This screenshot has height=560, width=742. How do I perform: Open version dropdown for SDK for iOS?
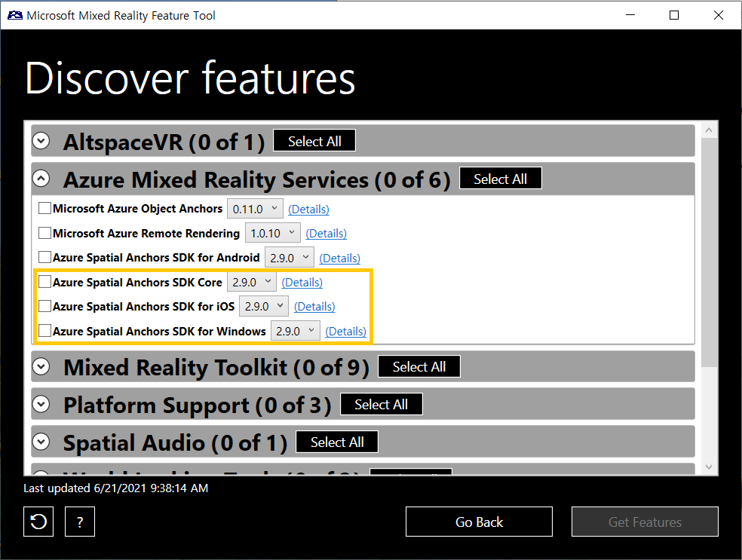[264, 307]
